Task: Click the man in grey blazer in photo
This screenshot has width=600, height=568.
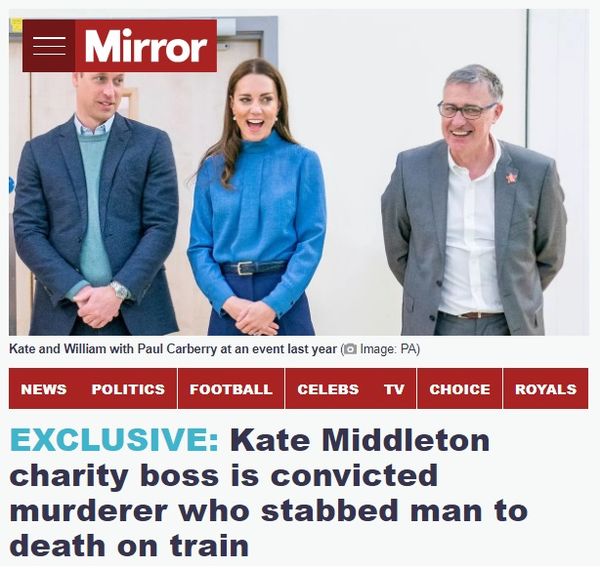Action: click(x=473, y=200)
